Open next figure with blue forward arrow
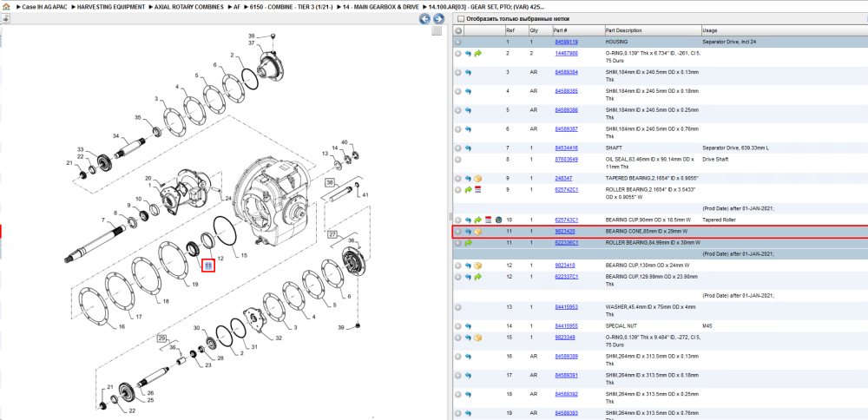 (437, 19)
